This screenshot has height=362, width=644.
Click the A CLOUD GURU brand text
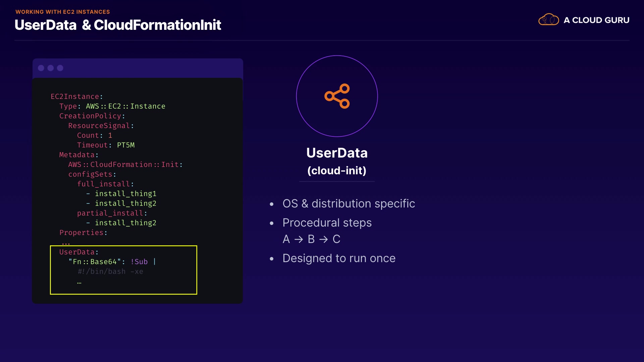[596, 20]
